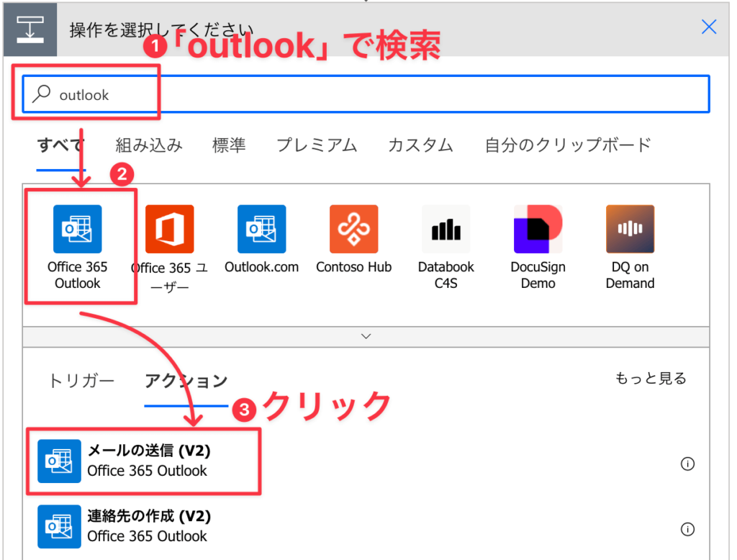The height and width of the screenshot is (560, 737).
Task: Click the DQ on Demand label text
Action: tap(630, 275)
